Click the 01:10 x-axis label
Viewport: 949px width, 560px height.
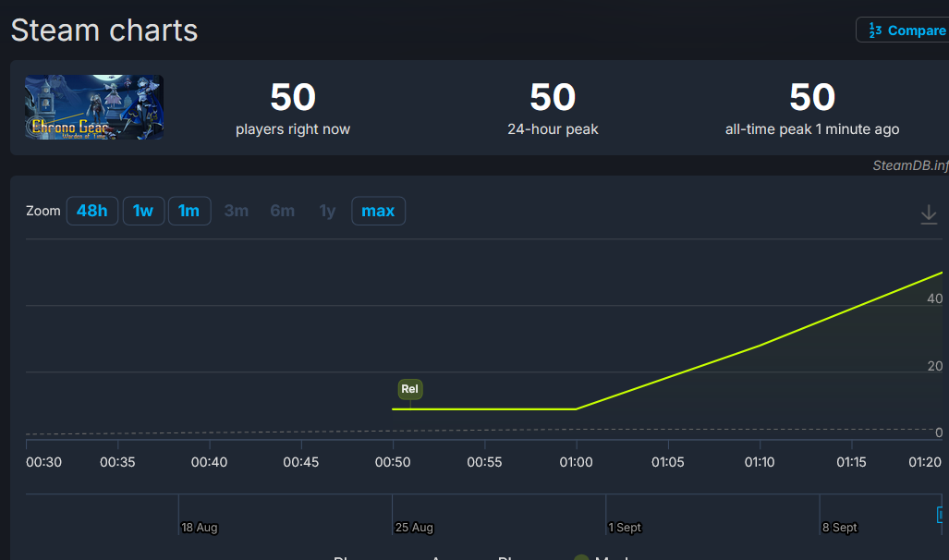coord(760,462)
